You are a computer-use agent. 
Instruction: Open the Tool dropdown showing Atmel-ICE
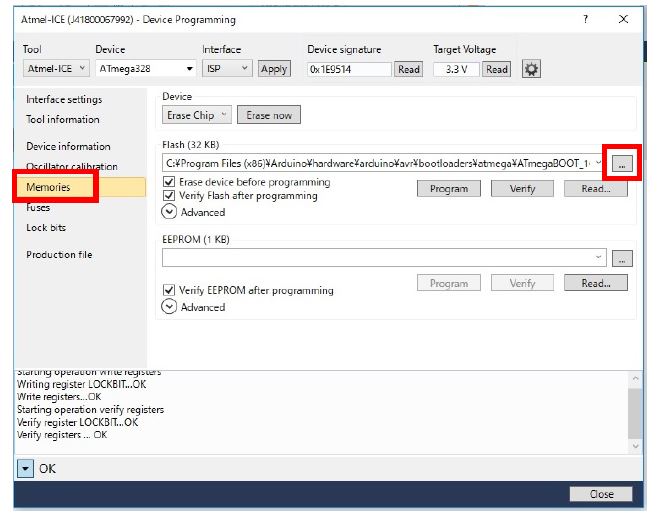click(x=56, y=69)
